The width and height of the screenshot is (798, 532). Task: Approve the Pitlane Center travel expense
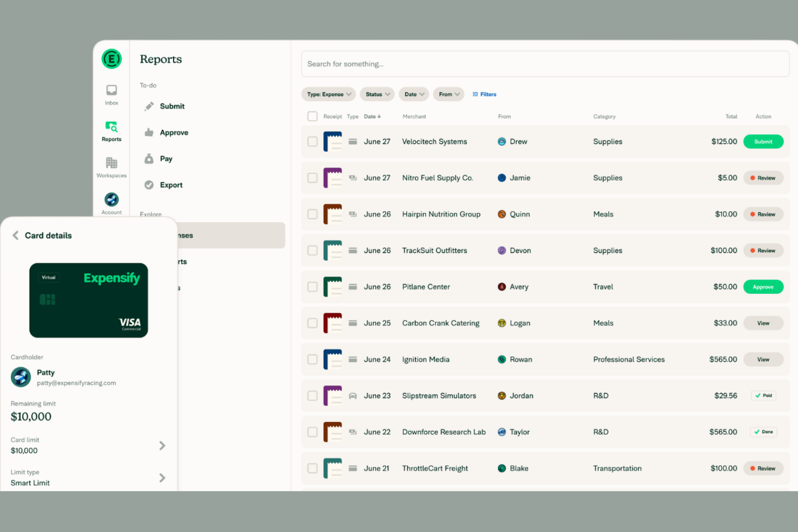763,286
